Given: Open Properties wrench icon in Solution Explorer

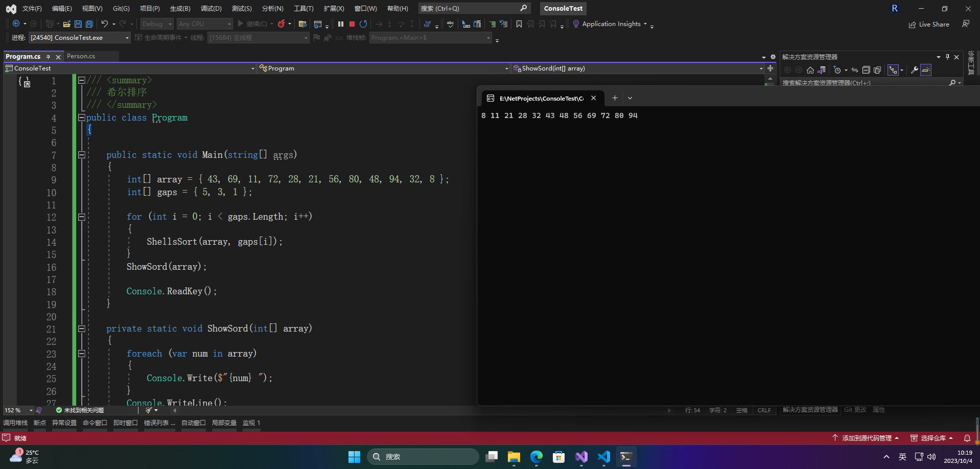Looking at the screenshot, I should [915, 70].
